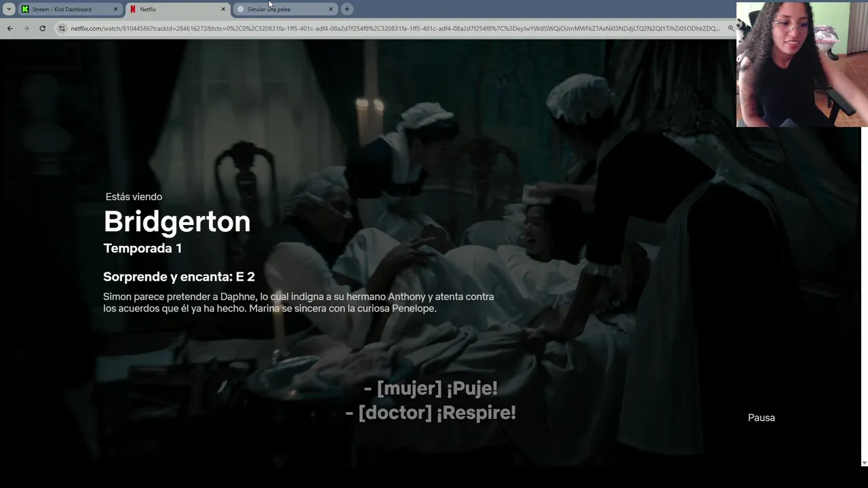Reload the Netflix page

point(42,28)
